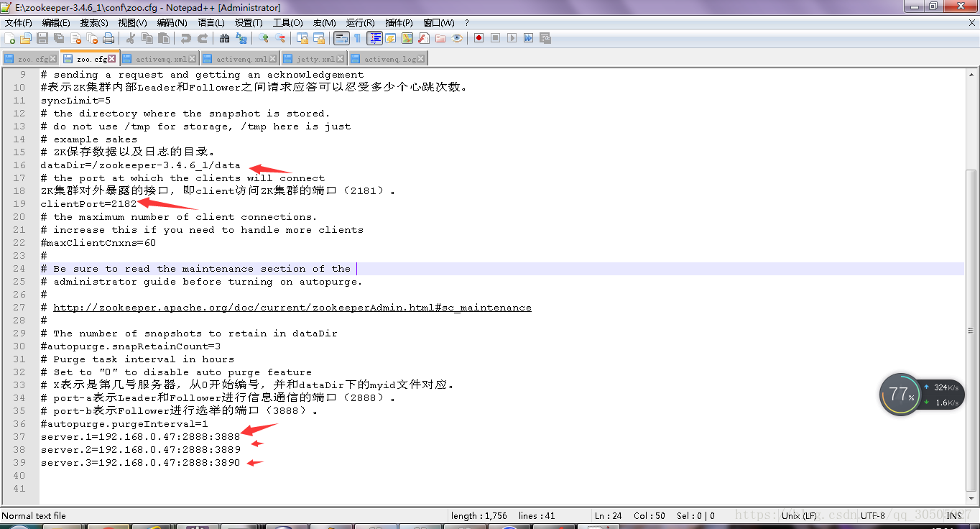Image resolution: width=980 pixels, height=529 pixels.
Task: Undo the last edit via toolbar
Action: pos(185,38)
